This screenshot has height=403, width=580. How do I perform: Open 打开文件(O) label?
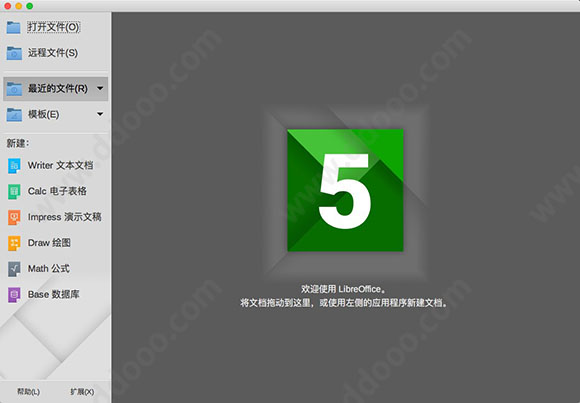[x=54, y=27]
